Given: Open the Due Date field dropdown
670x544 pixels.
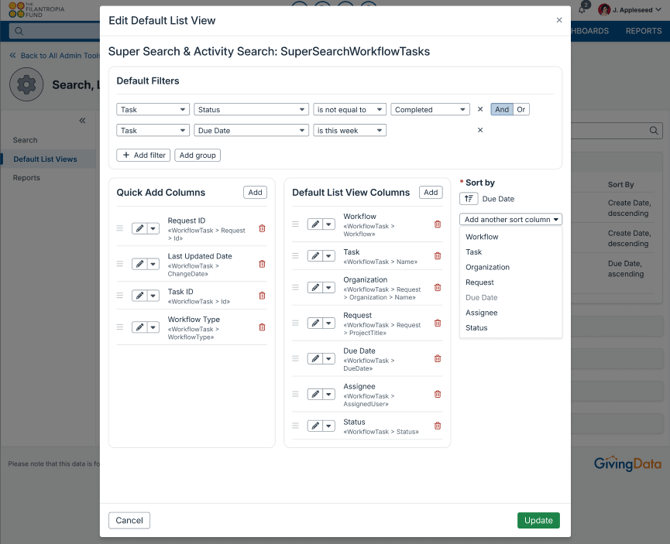Looking at the screenshot, I should [251, 130].
